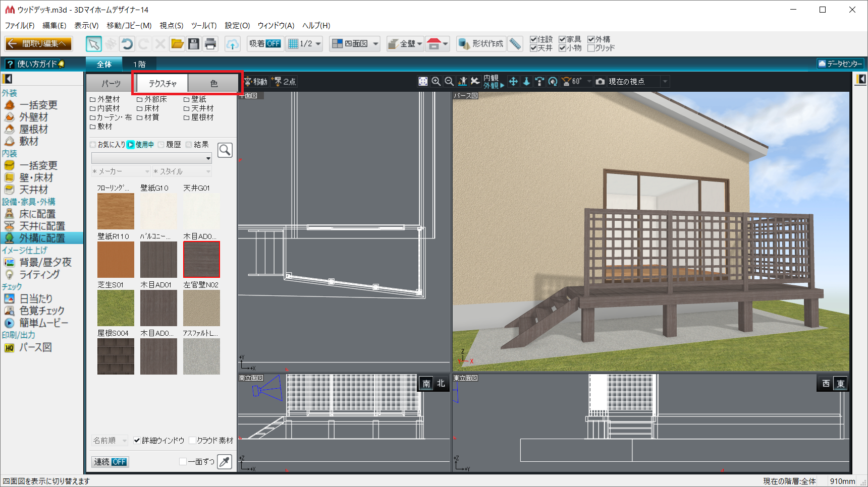The height and width of the screenshot is (487, 868).
Task: Click the measuring ruler icon in toolbar
Action: (515, 44)
